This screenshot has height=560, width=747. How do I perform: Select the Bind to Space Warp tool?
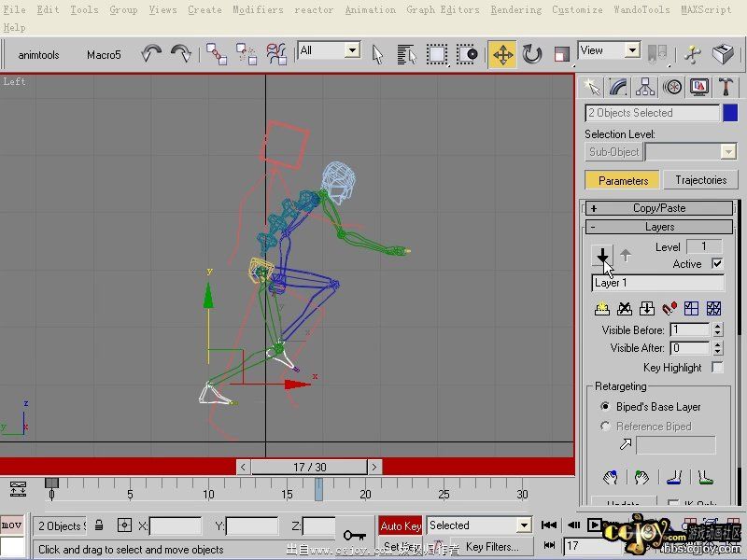click(x=276, y=54)
